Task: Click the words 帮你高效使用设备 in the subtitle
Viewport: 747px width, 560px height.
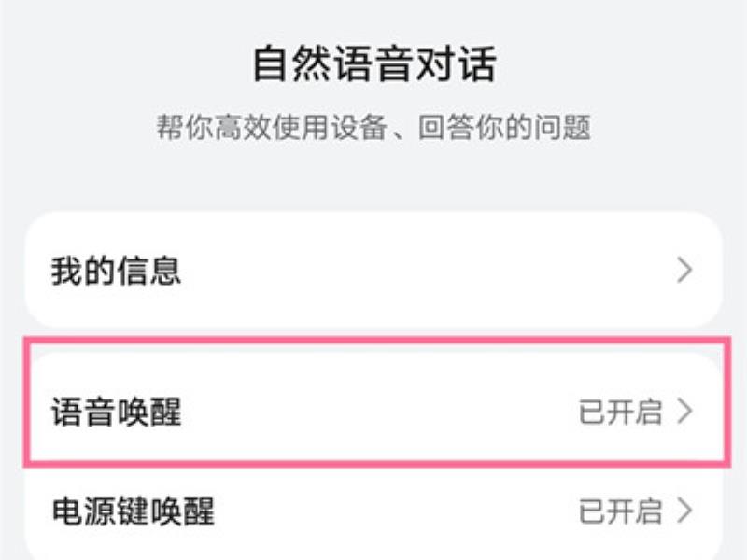Action: pos(272,128)
